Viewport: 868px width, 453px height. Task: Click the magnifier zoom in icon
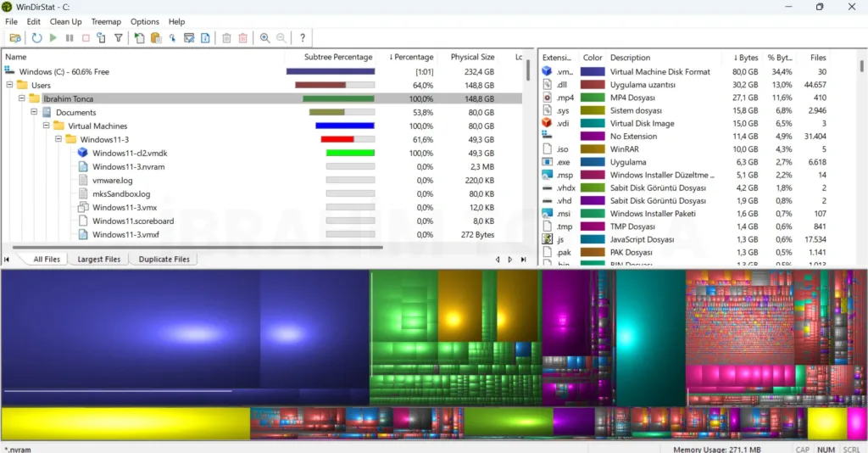(x=264, y=37)
